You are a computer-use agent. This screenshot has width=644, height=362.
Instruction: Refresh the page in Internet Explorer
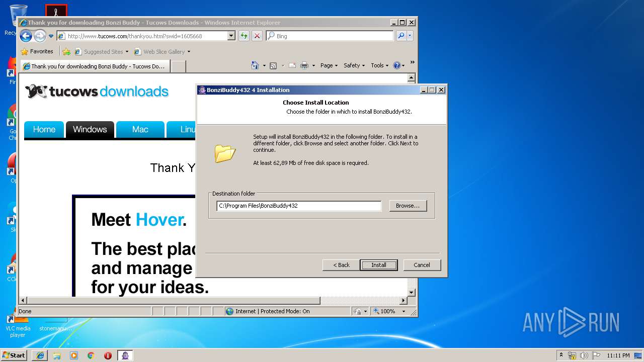pyautogui.click(x=244, y=36)
